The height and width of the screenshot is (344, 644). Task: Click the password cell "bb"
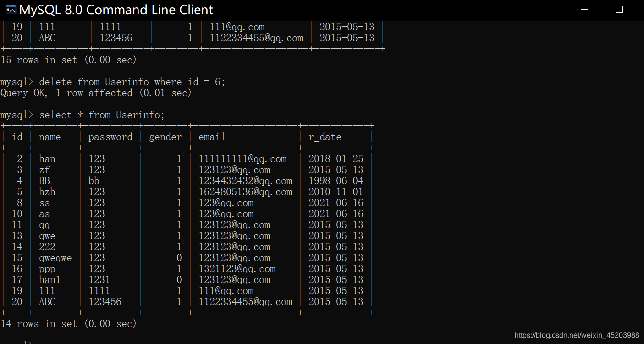94,181
